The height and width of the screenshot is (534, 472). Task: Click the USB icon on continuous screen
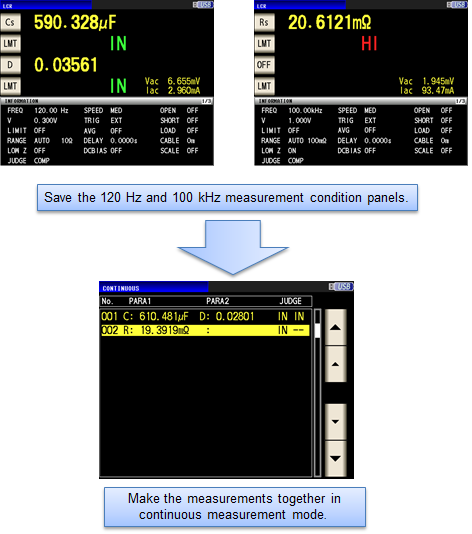341,287
